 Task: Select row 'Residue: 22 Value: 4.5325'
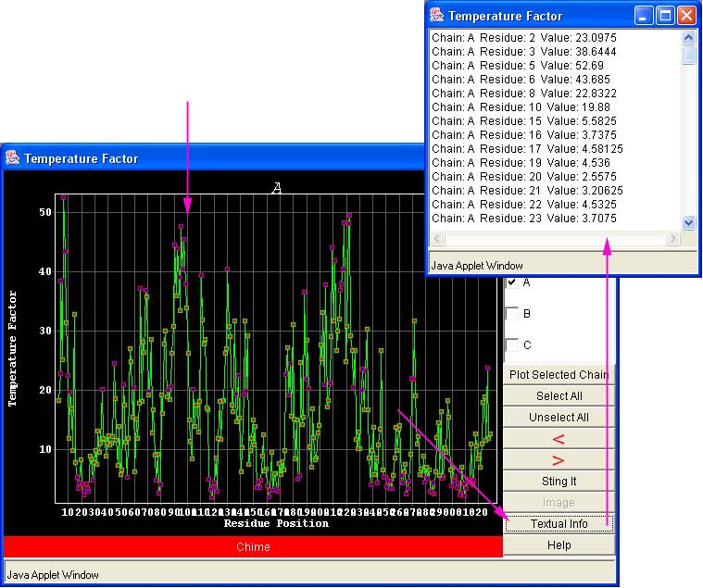click(524, 205)
